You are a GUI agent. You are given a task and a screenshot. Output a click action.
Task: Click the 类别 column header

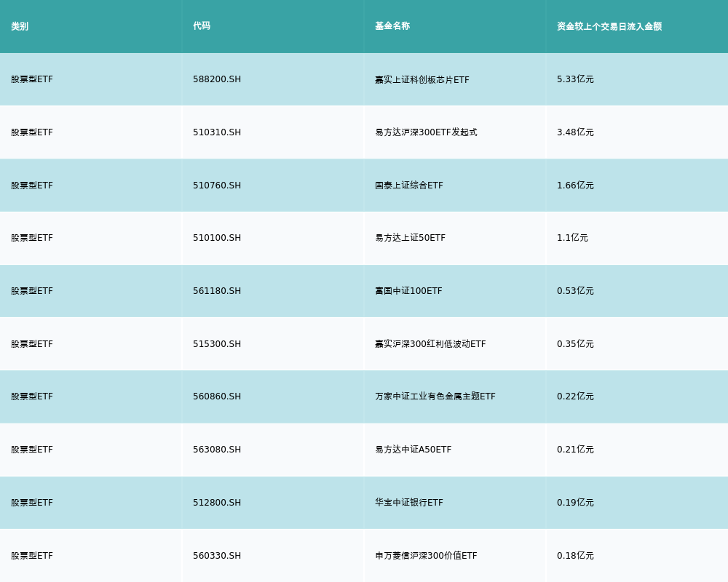click(20, 26)
